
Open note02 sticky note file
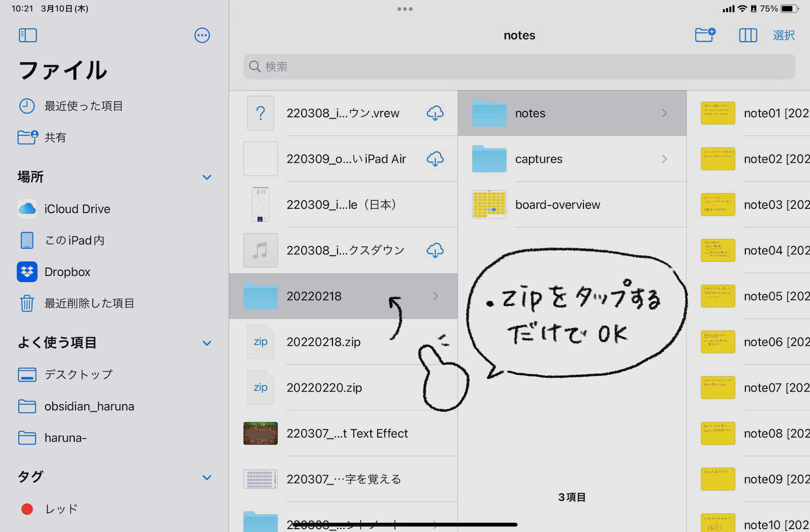[748, 159]
